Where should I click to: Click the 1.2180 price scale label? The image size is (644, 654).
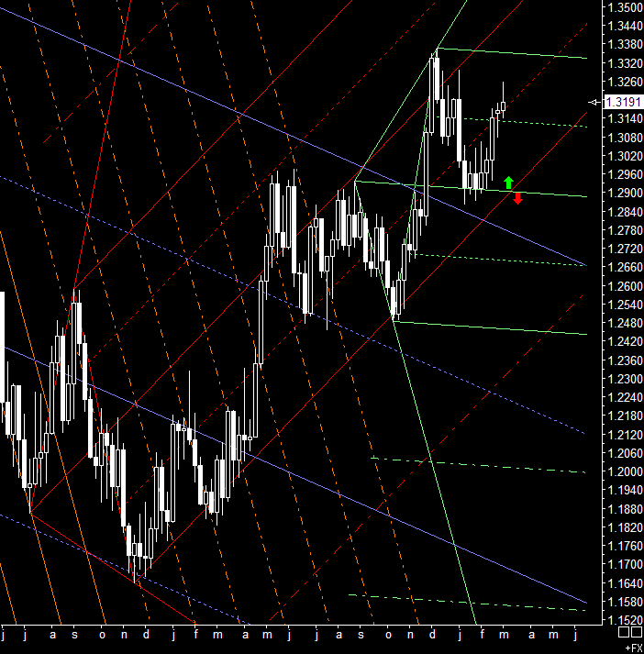(625, 416)
